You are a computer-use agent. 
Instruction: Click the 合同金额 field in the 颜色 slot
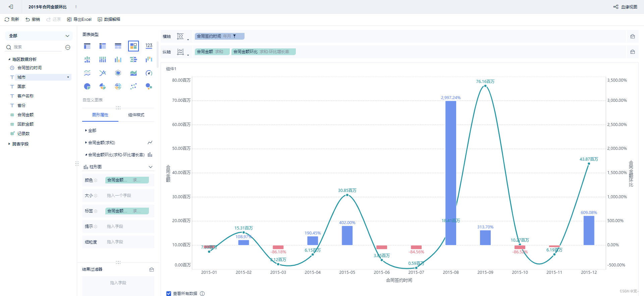[127, 180]
